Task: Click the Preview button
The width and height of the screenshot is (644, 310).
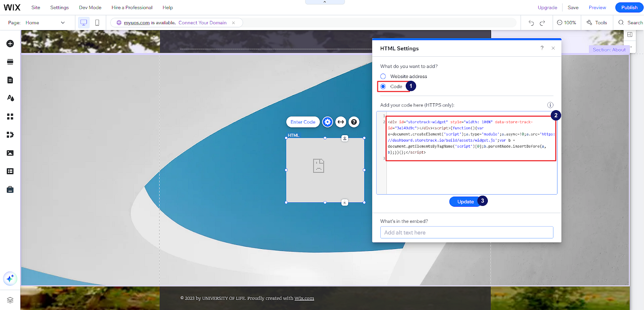Action: (597, 8)
